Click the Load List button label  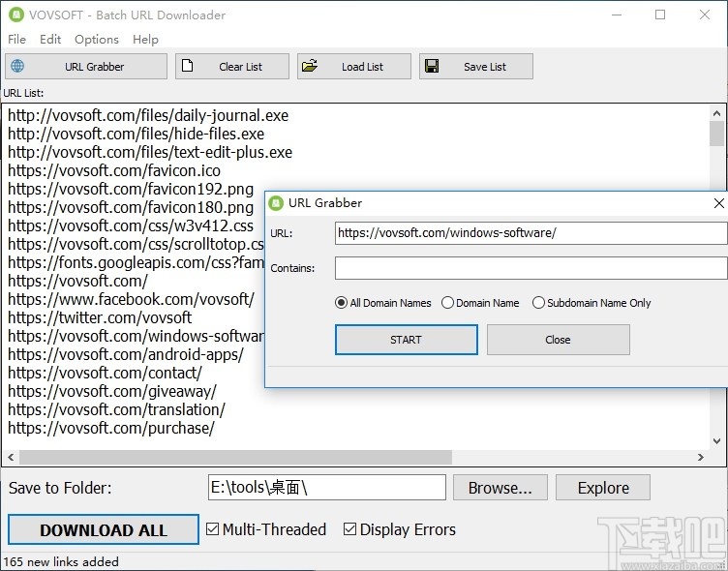click(362, 67)
